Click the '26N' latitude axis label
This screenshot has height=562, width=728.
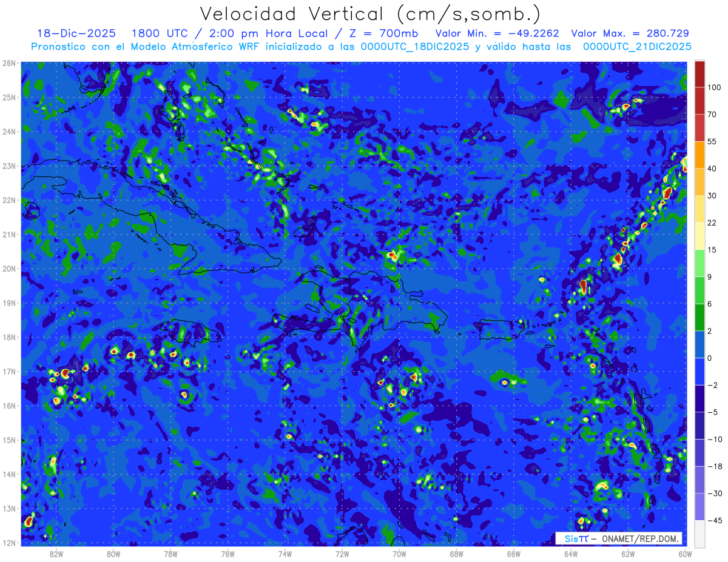coord(9,63)
